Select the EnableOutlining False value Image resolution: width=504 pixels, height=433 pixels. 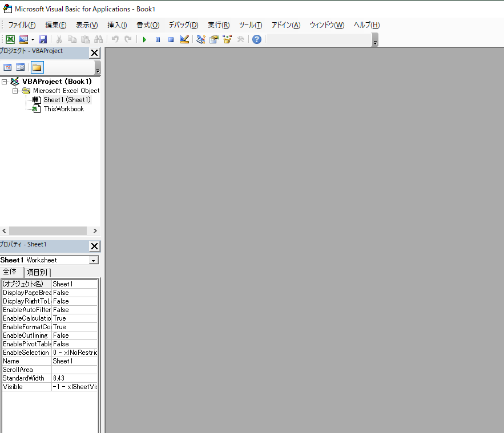pos(75,335)
